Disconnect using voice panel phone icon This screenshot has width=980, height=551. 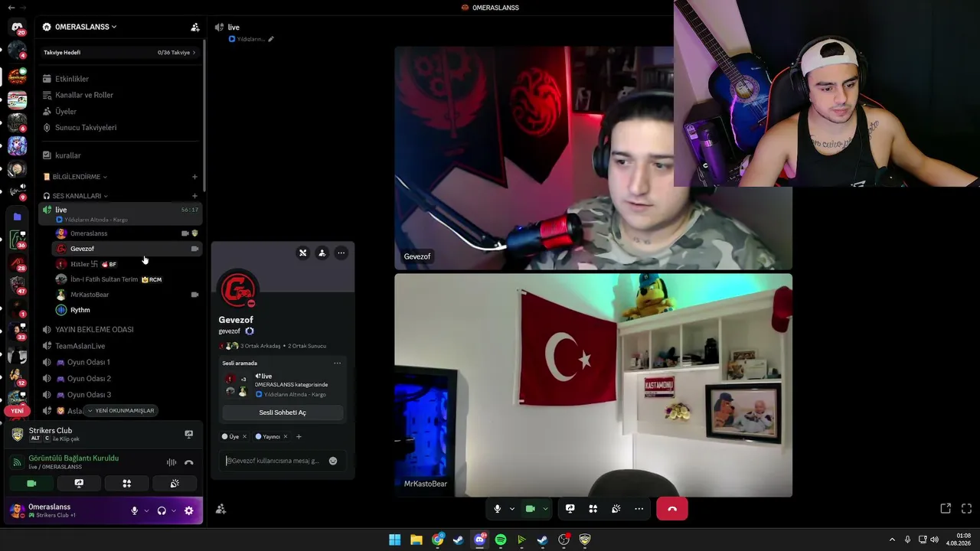pos(189,462)
